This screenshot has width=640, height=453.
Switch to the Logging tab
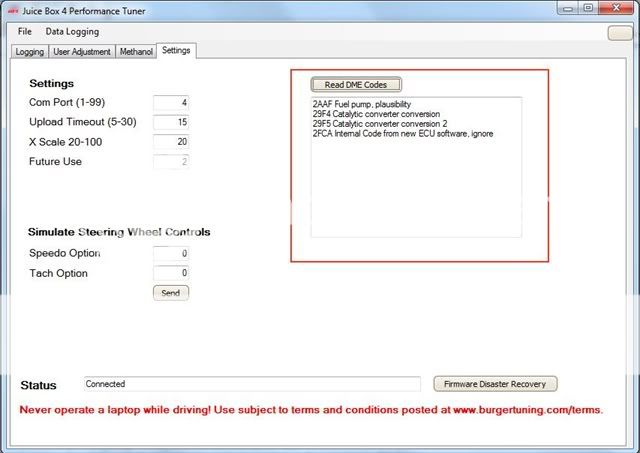pyautogui.click(x=29, y=51)
